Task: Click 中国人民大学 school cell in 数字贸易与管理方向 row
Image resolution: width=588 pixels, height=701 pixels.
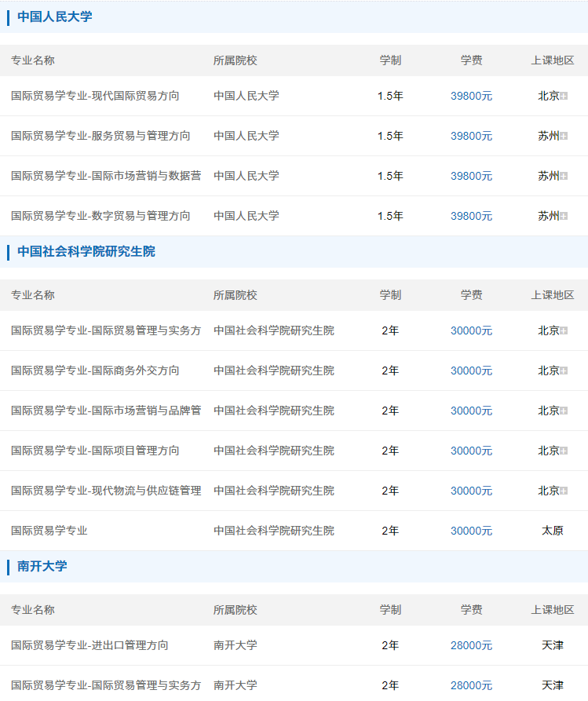Action: [247, 216]
